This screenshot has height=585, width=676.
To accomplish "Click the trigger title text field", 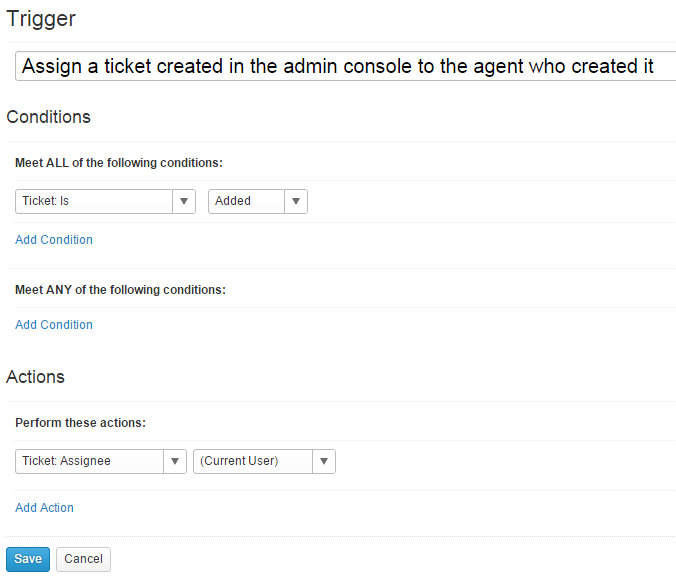I will [x=345, y=66].
